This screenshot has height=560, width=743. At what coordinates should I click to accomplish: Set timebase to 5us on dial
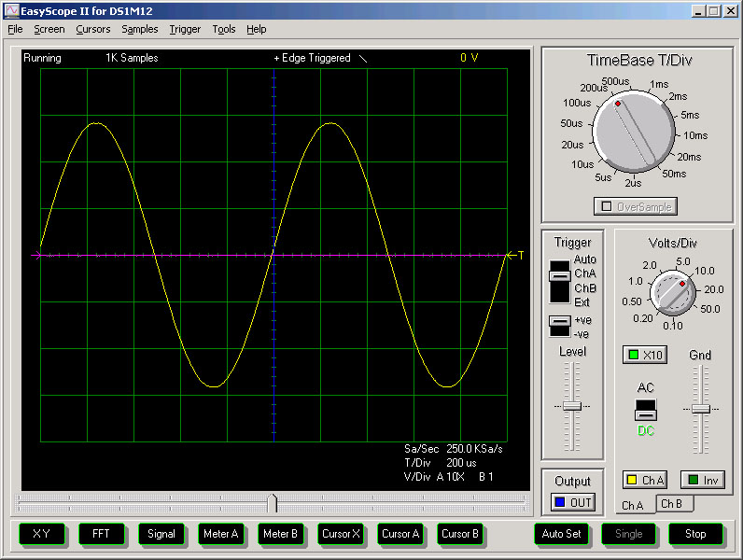(x=603, y=177)
